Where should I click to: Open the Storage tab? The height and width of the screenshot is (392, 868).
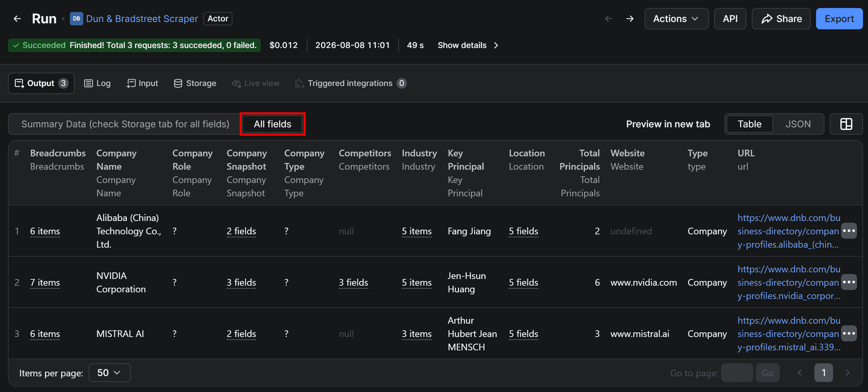[195, 83]
